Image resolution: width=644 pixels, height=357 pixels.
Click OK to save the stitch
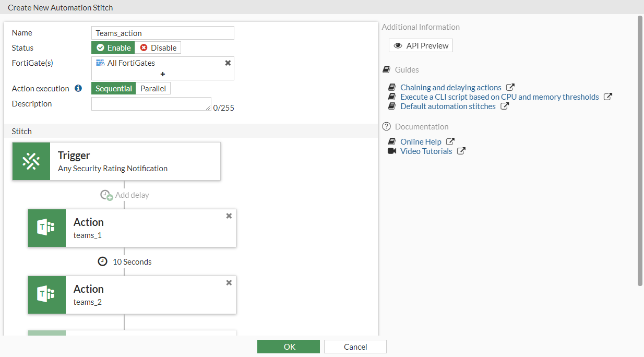coord(289,347)
